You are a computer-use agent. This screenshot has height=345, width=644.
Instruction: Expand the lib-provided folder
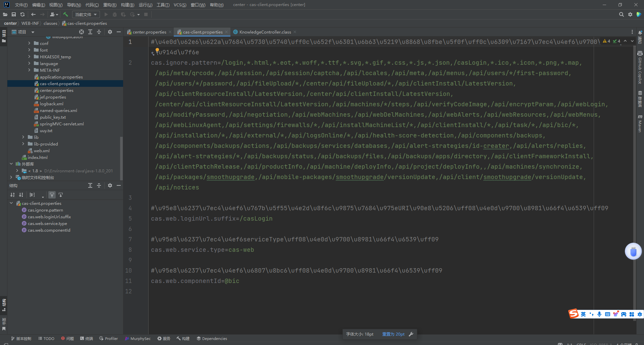tap(23, 144)
